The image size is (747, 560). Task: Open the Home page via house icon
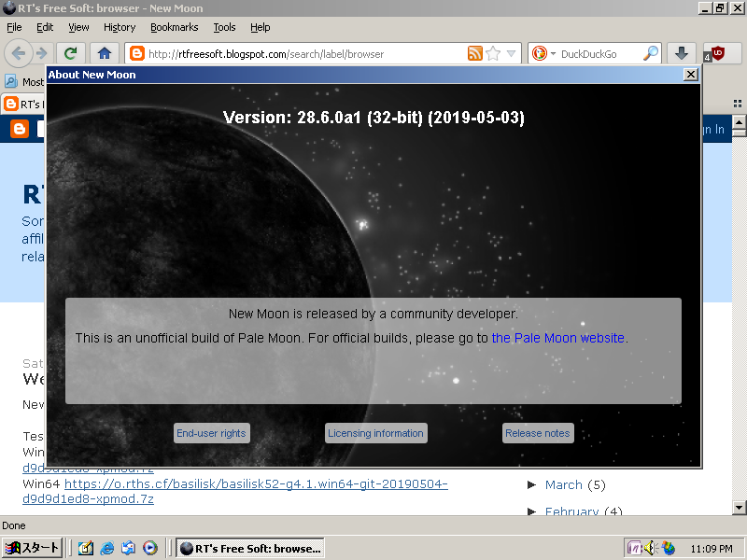click(x=105, y=53)
